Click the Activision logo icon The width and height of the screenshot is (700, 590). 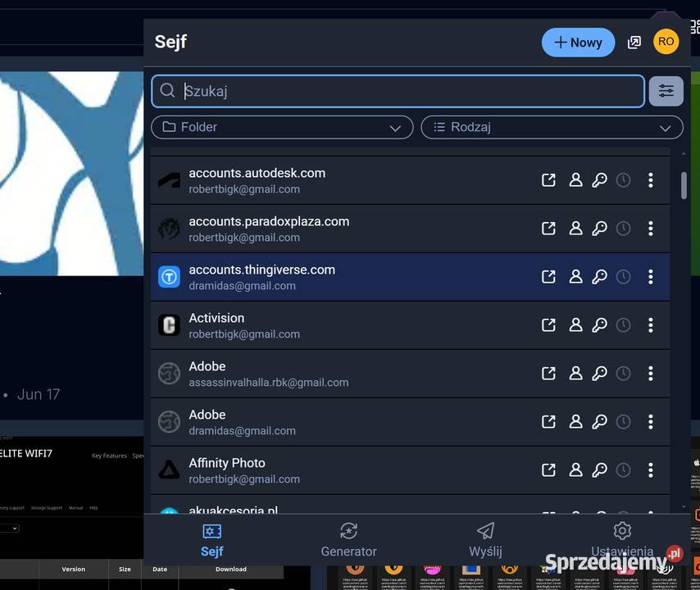pos(169,324)
